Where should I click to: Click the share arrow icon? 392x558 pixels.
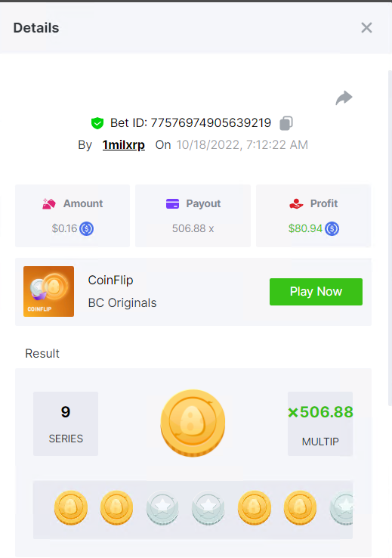click(344, 98)
